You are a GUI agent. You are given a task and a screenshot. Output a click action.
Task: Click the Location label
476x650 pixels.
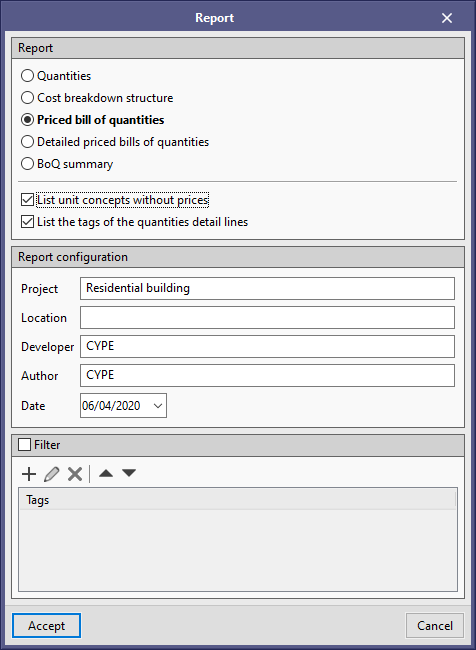(x=44, y=318)
